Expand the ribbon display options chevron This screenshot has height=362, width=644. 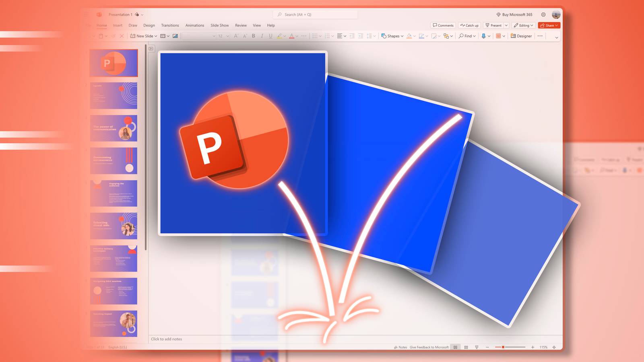[557, 37]
